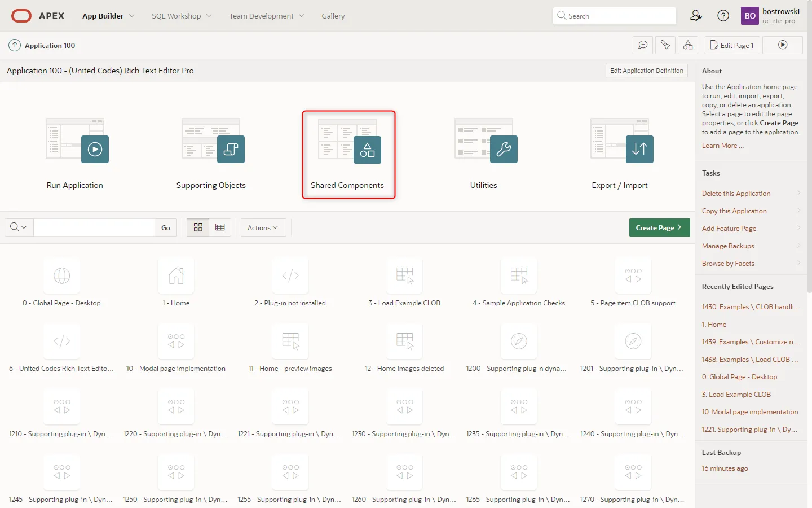Click the run page play button in toolbar
The width and height of the screenshot is (812, 508).
click(x=783, y=45)
